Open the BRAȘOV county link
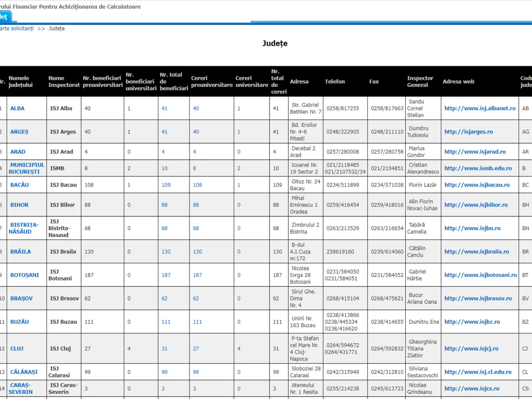This screenshot has width=532, height=399. pyautogui.click(x=21, y=298)
